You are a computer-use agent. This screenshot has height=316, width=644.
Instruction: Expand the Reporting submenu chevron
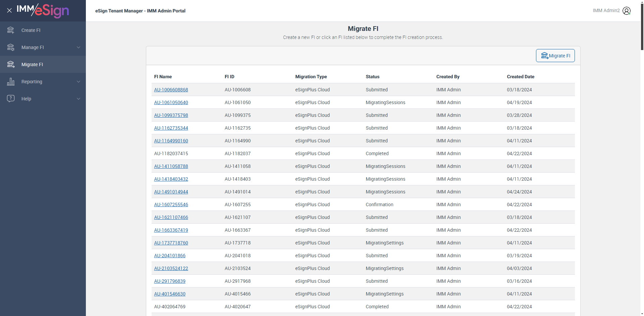78,82
